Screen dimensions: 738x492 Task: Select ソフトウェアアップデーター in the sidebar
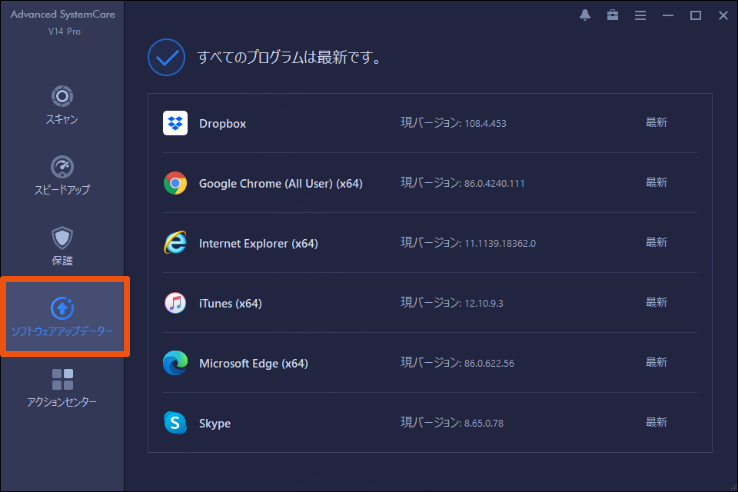tap(64, 316)
